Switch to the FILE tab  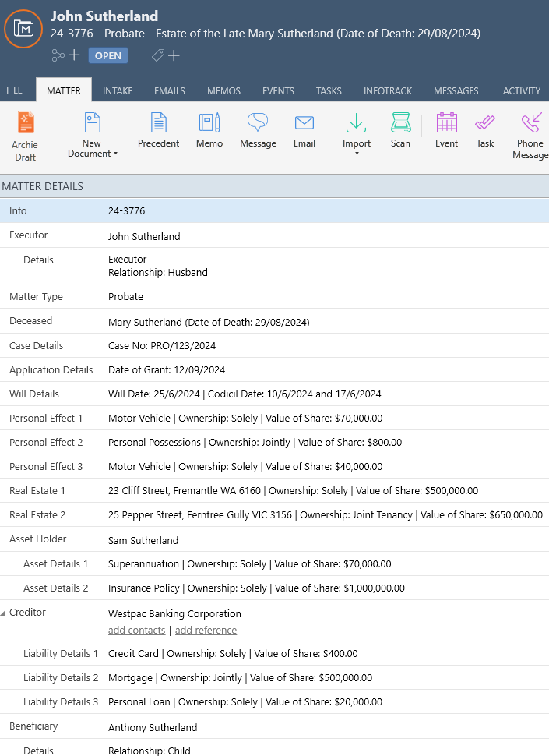click(x=14, y=90)
